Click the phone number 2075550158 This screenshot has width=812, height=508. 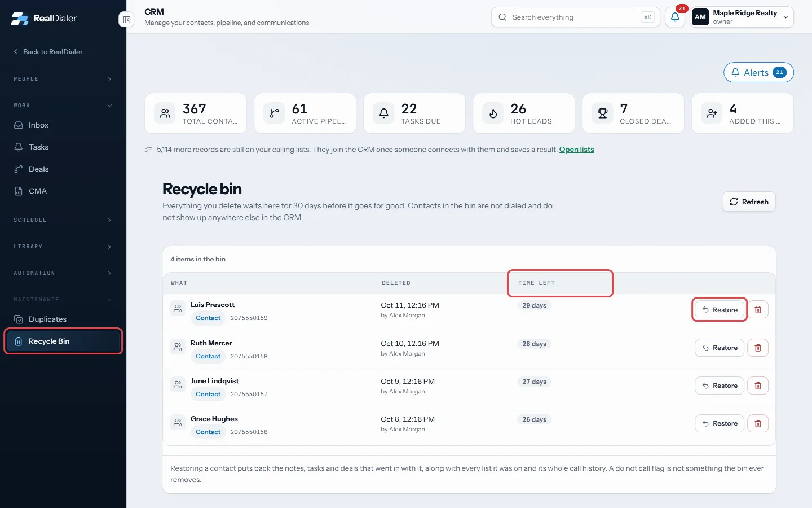pos(249,357)
